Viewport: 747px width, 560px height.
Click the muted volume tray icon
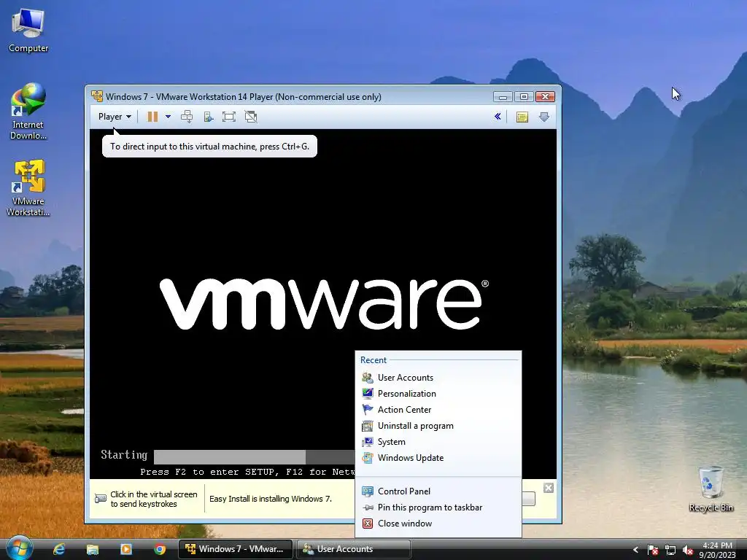click(687, 550)
